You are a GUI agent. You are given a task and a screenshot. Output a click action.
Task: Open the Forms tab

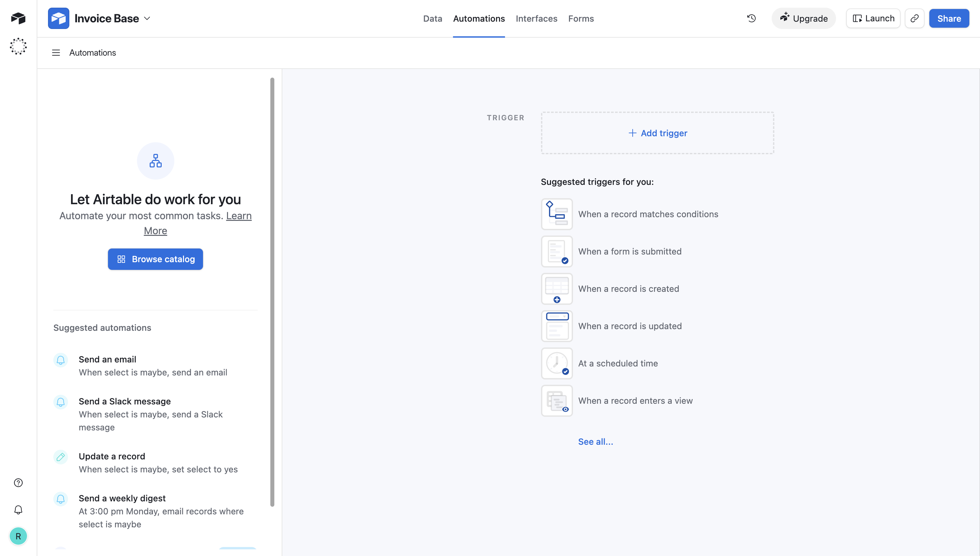pyautogui.click(x=581, y=18)
